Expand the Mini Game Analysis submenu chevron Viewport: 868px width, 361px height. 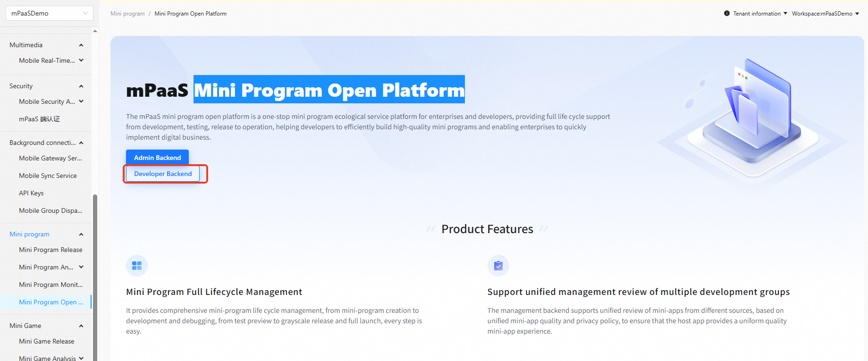(x=81, y=358)
